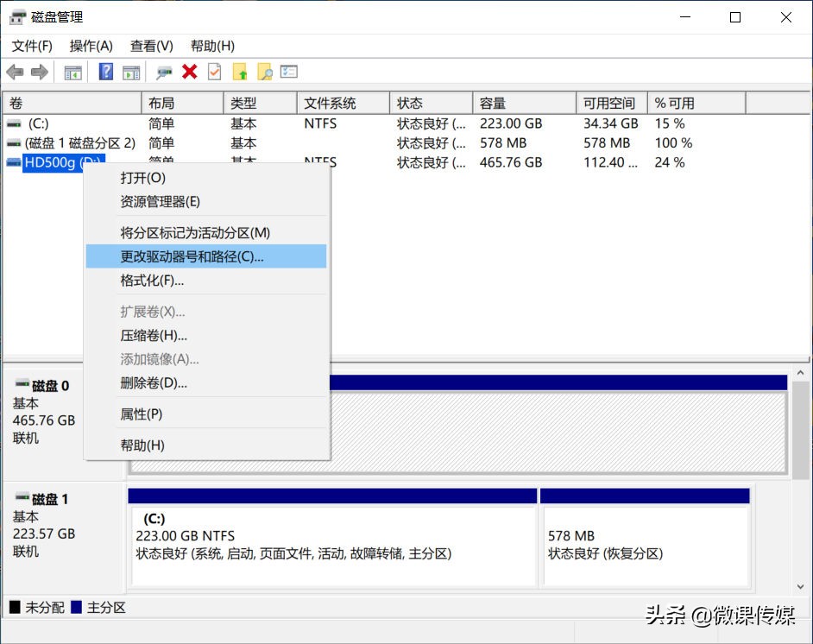Sort by the 类型 column header
Image resolution: width=813 pixels, height=644 pixels.
tap(261, 104)
